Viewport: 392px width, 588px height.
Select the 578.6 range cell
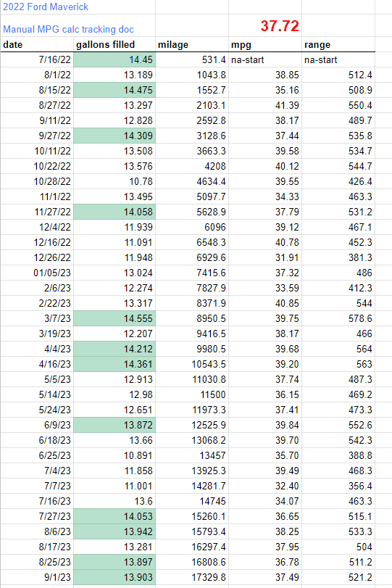pyautogui.click(x=338, y=318)
